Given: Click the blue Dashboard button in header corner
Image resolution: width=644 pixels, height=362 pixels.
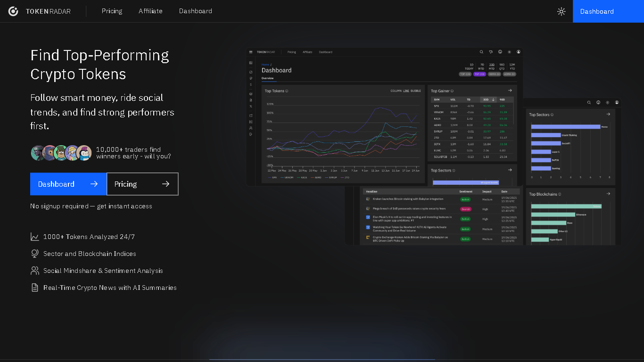Looking at the screenshot, I should [x=608, y=11].
